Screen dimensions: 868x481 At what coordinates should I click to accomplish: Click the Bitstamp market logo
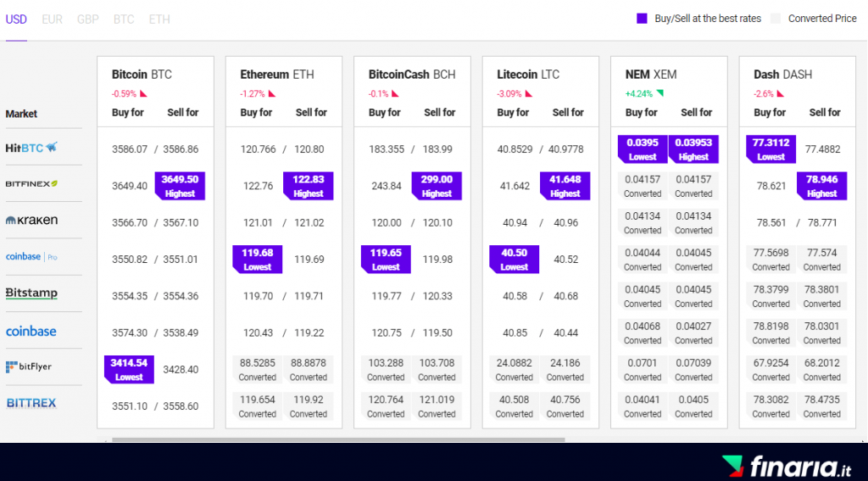(x=31, y=294)
